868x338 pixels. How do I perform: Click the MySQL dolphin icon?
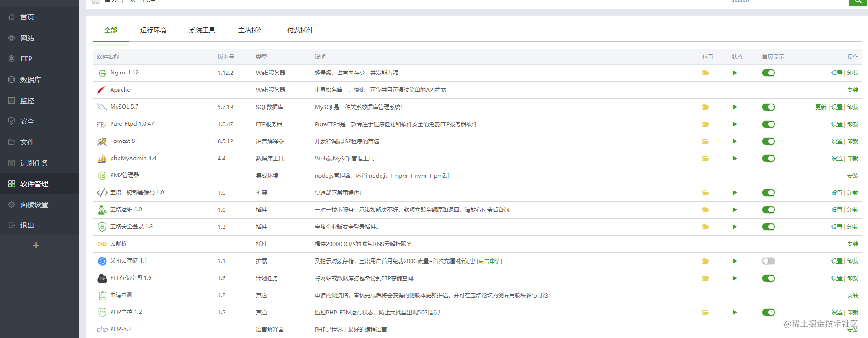pyautogui.click(x=102, y=107)
